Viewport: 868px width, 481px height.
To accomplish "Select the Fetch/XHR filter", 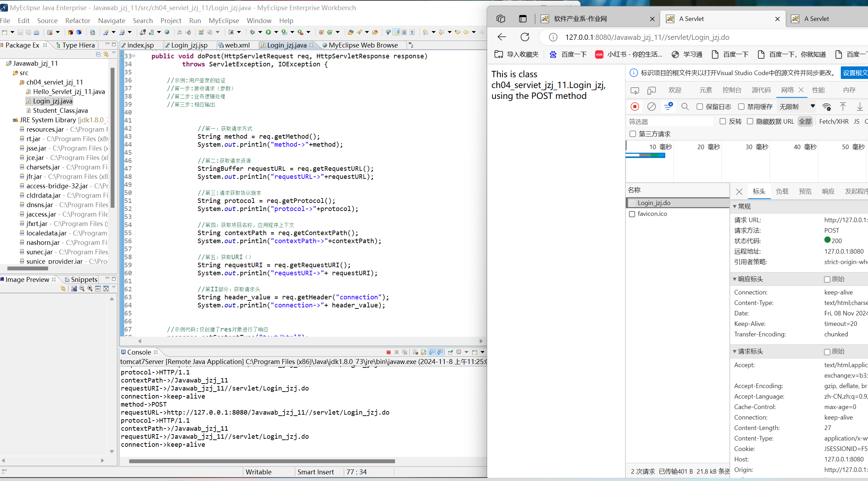I will click(834, 121).
